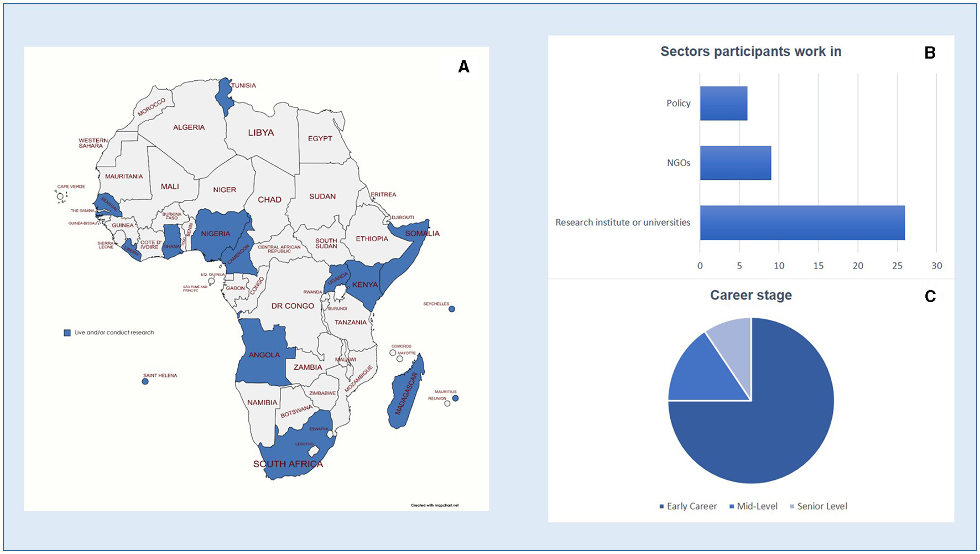This screenshot has height=554, width=980.
Task: Select the Comoros island circle marker
Action: click(x=393, y=353)
